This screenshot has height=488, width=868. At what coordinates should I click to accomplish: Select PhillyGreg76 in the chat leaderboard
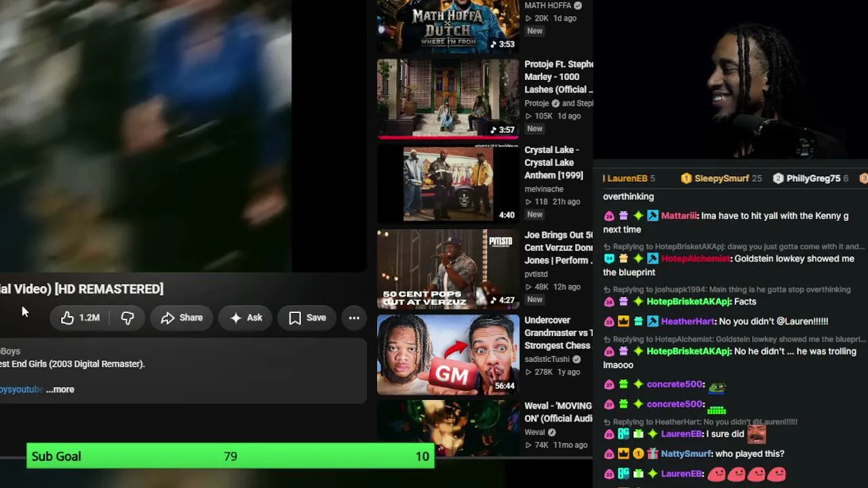pos(811,178)
